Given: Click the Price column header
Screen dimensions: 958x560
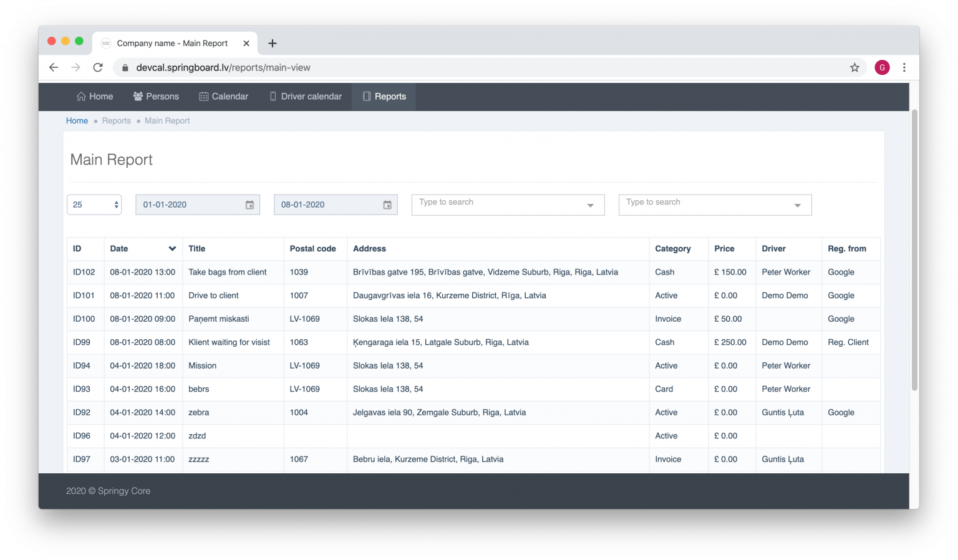Looking at the screenshot, I should [732, 248].
